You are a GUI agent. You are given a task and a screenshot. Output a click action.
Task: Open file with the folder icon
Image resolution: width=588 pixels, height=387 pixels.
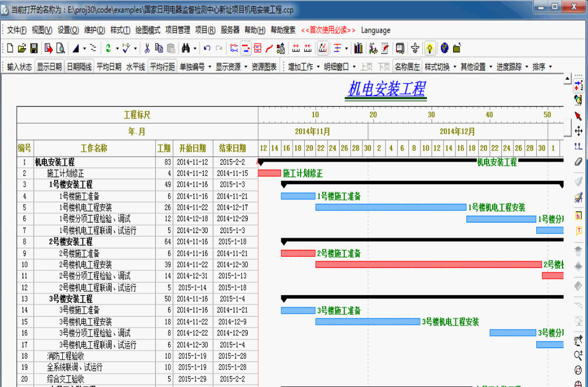pos(22,48)
